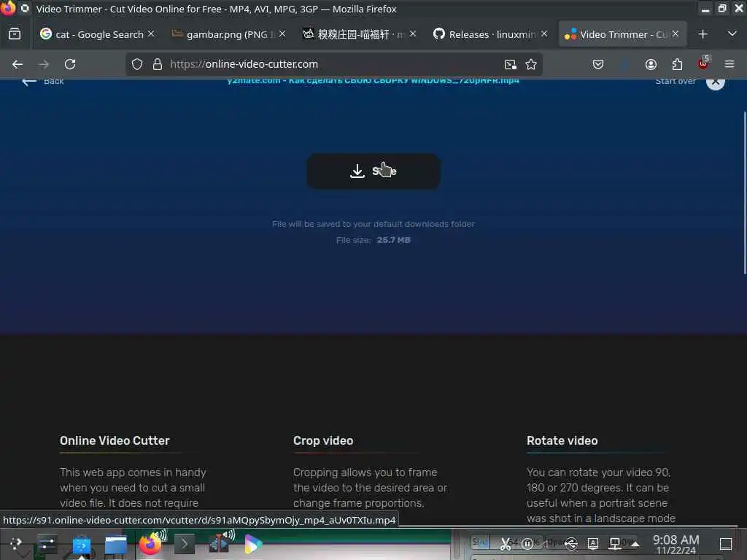Screen dimensions: 747x560
Task: Open the KDE application launcher
Action: coord(16,543)
